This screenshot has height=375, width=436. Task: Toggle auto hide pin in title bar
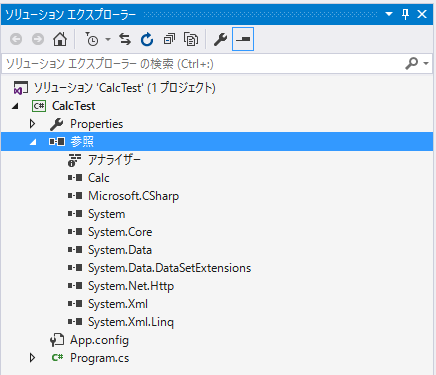pyautogui.click(x=405, y=14)
